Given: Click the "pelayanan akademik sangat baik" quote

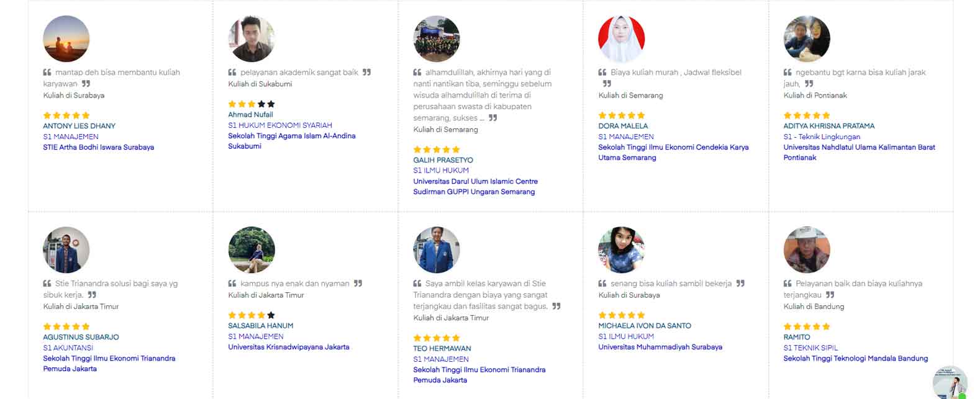Looking at the screenshot, I should click(x=299, y=73).
